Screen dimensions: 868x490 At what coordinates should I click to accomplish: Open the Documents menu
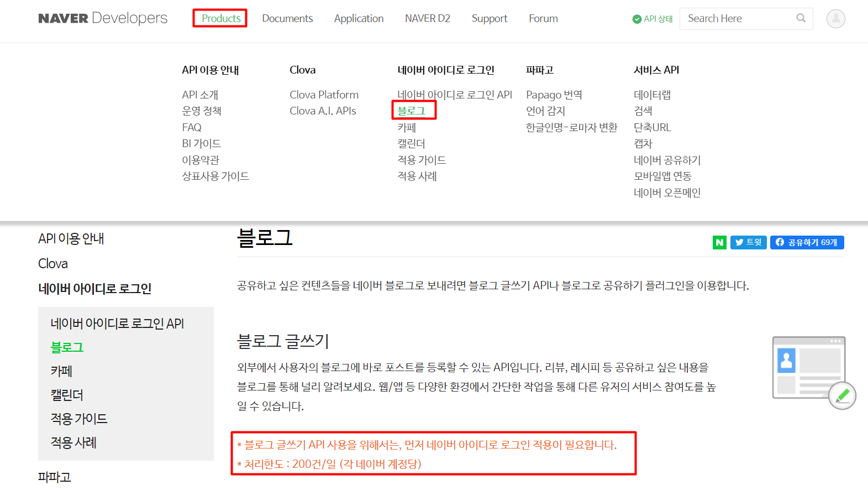(x=287, y=18)
